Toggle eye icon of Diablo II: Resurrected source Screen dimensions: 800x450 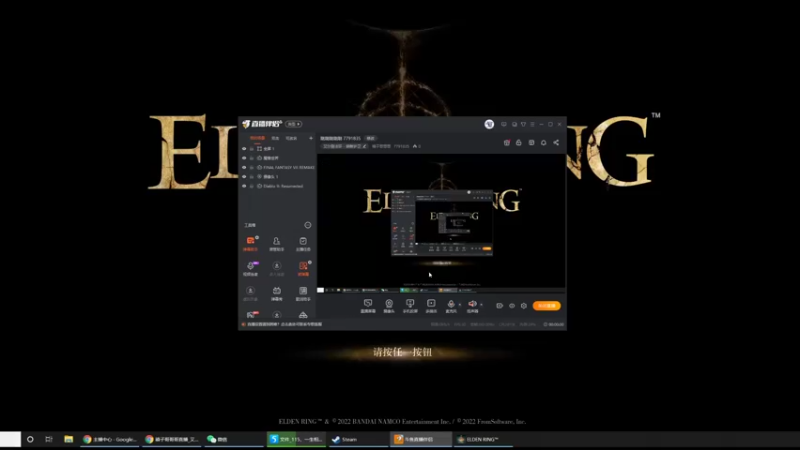point(244,186)
